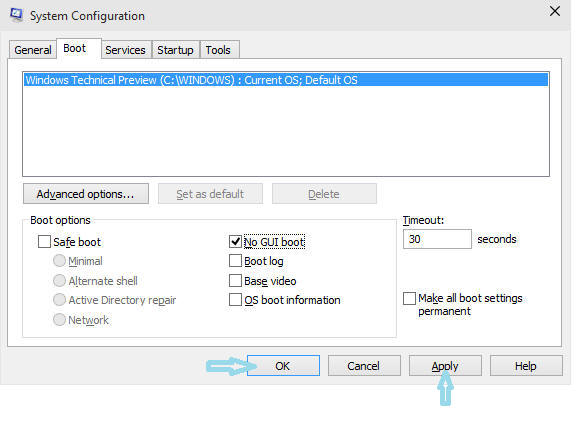
Task: Open the Services tab
Action: coord(125,50)
